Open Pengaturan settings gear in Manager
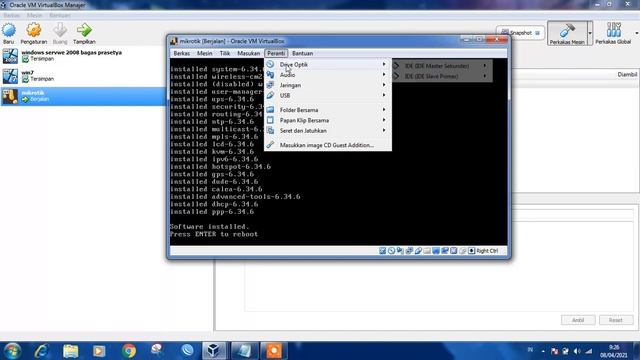The height and width of the screenshot is (360, 640). [33, 31]
